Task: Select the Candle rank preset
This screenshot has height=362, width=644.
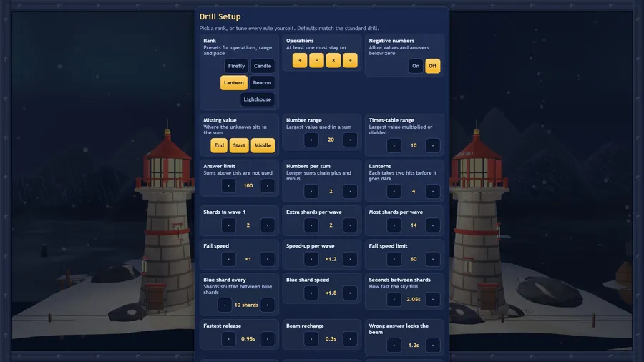Action: [263, 66]
